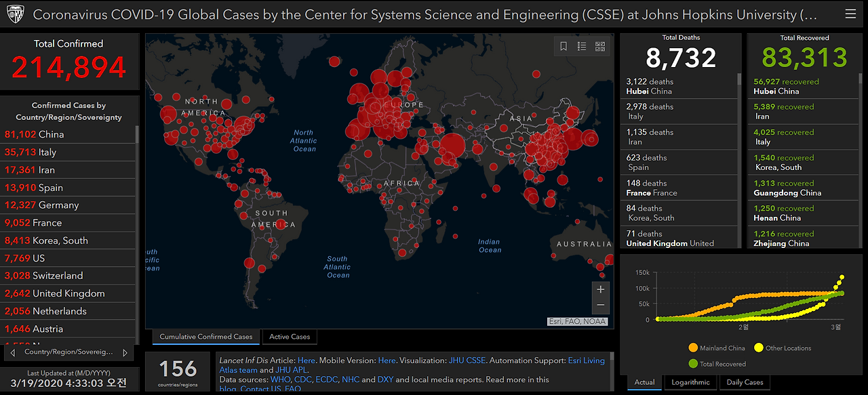Go to previous country list page arrow
This screenshot has height=395, width=868.
[12, 352]
